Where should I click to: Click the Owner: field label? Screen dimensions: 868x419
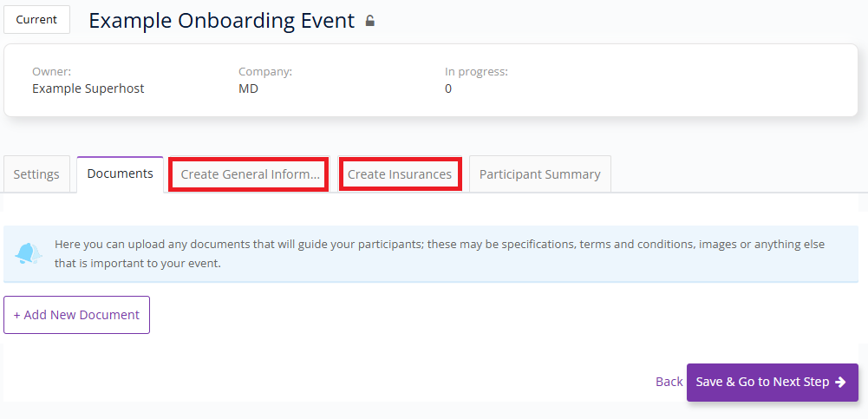51,71
